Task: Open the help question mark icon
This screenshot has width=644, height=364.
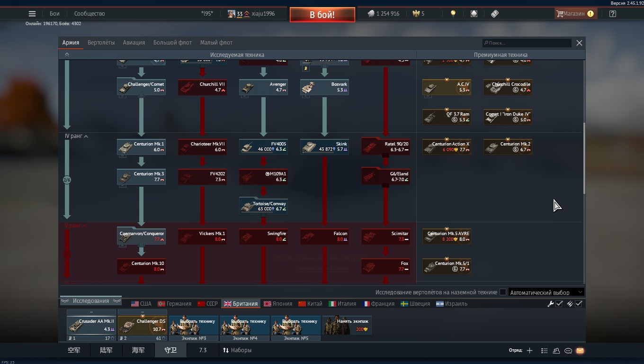Action: pos(613,14)
